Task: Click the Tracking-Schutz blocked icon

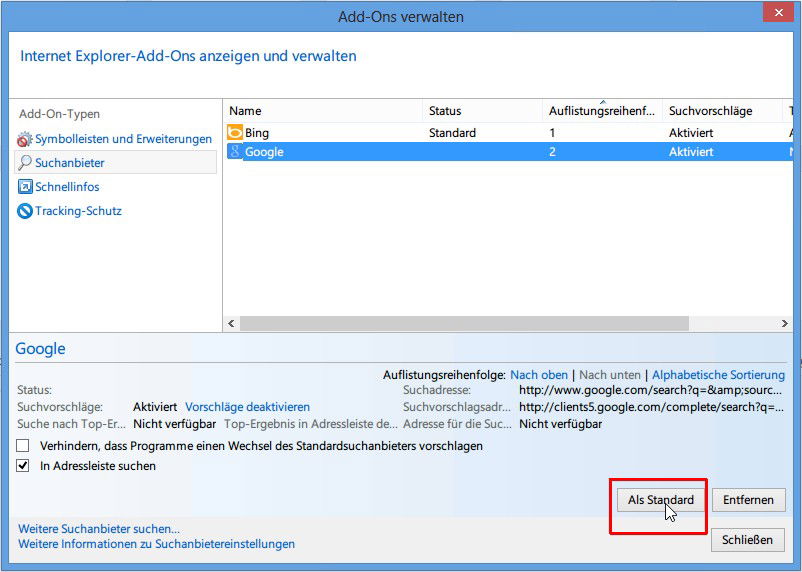Action: pyautogui.click(x=25, y=211)
